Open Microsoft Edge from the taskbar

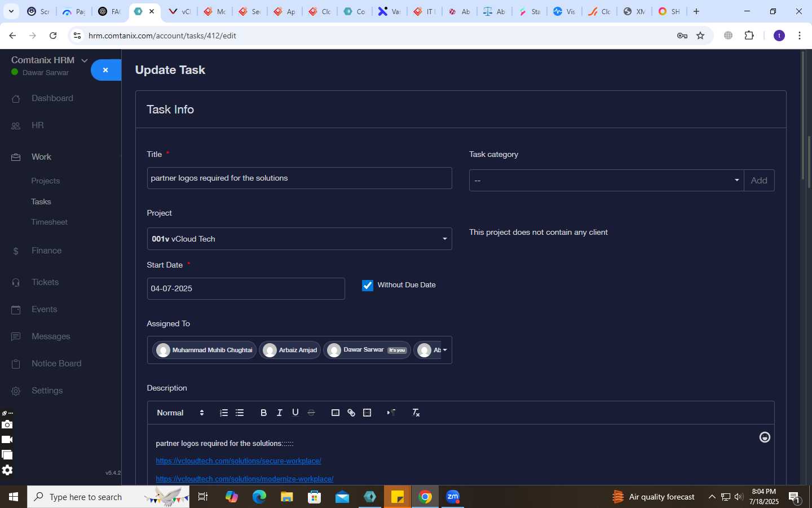click(x=259, y=497)
